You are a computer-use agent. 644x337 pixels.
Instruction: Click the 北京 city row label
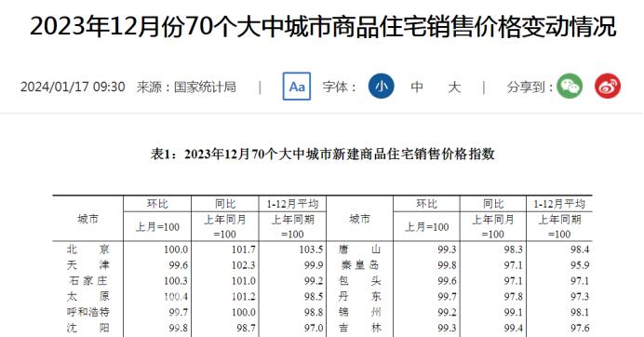(87, 249)
